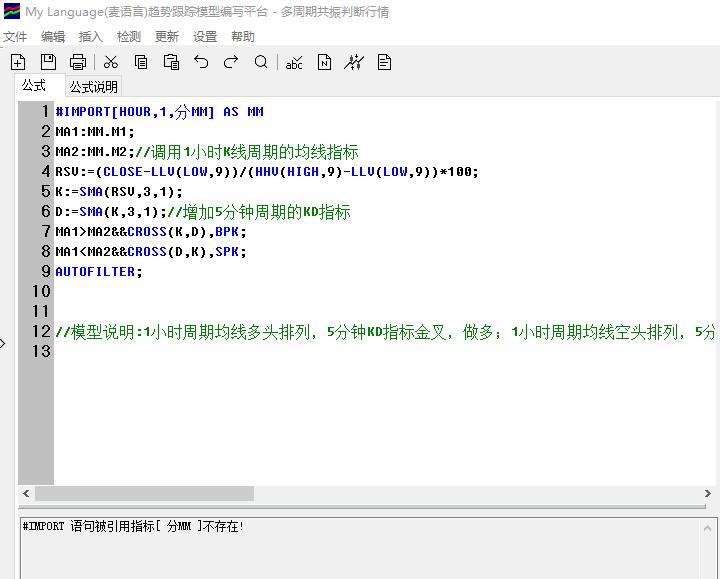The width and height of the screenshot is (720, 579).
Task: Cut selection with the scissors icon
Action: tap(111, 62)
